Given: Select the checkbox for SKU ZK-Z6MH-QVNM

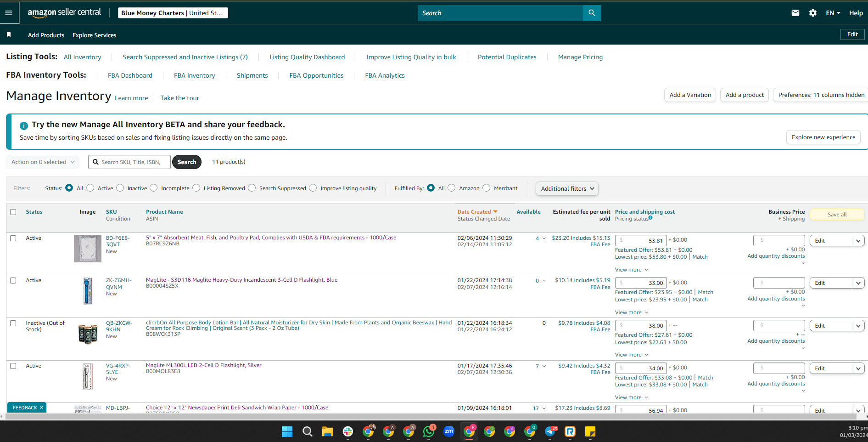Looking at the screenshot, I should (x=13, y=280).
